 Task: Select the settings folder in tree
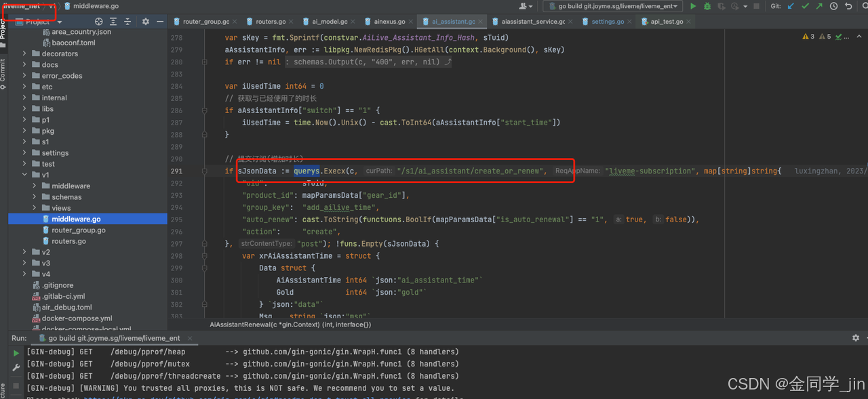pyautogui.click(x=55, y=153)
